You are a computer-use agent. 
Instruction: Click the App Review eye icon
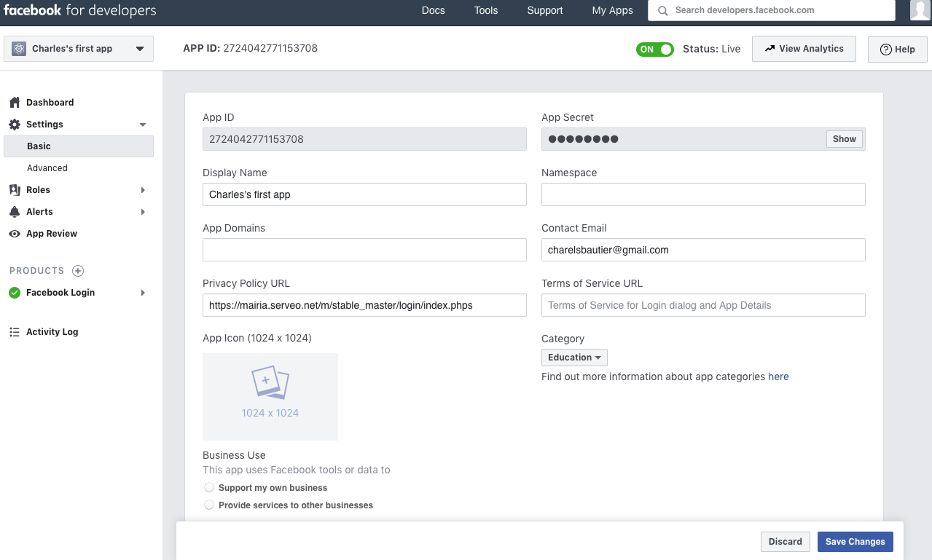15,234
